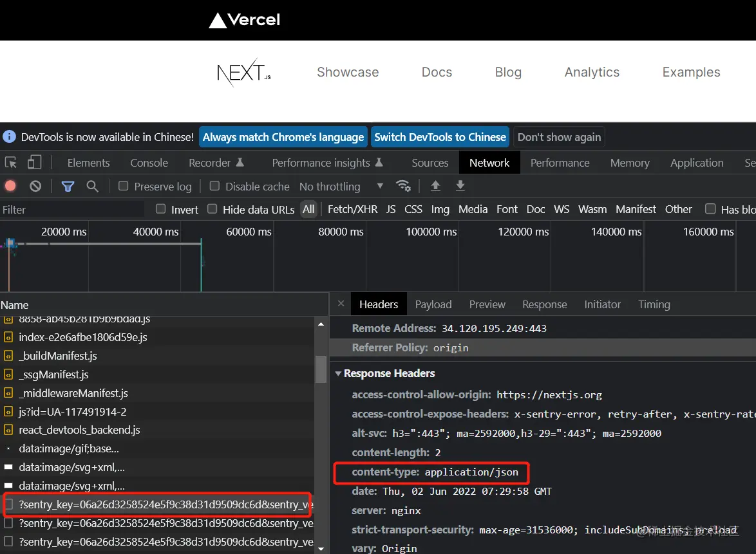Click Switch DevTools to Chinese
The width and height of the screenshot is (756, 554).
[440, 137]
